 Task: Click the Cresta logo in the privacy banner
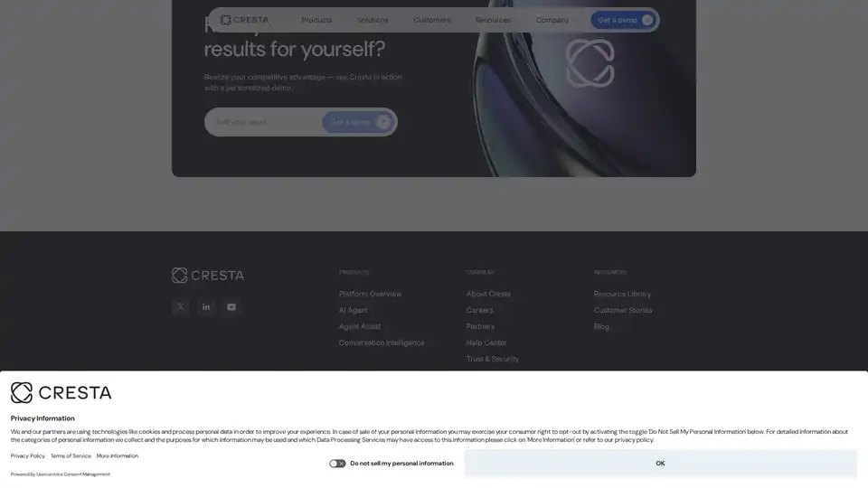point(61,392)
